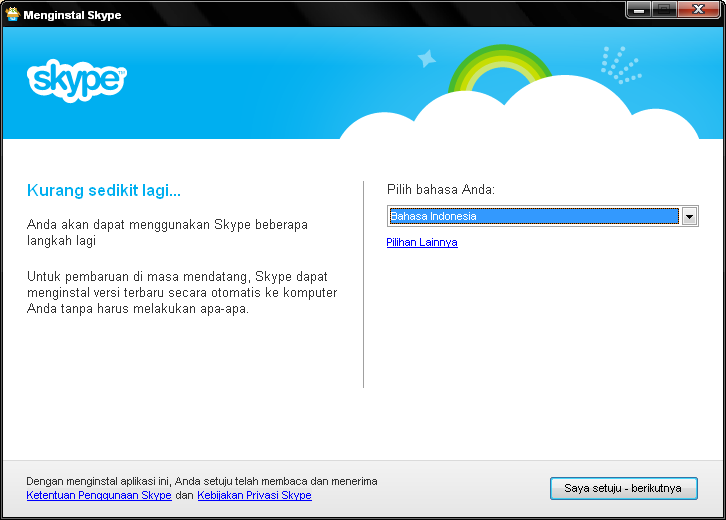Close the Menginstal Skype window
Screen dimensions: 726x520
click(699, 10)
